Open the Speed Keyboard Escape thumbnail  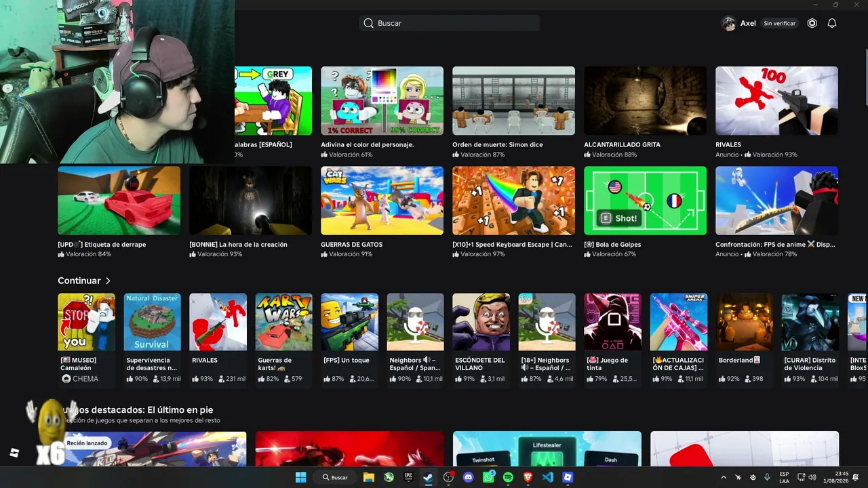point(513,201)
